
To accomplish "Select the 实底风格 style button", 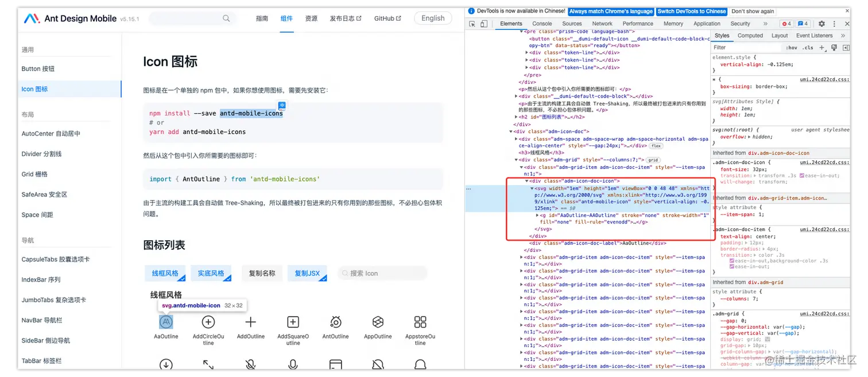I will tap(211, 274).
